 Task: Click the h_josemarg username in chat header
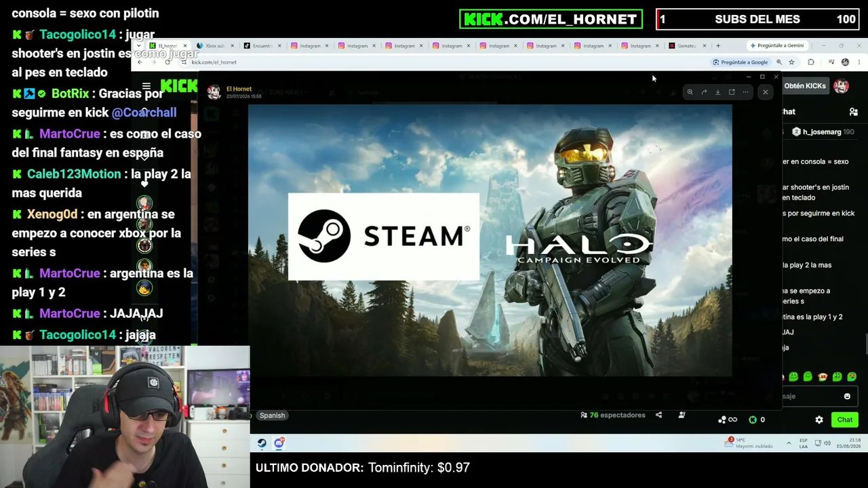tap(822, 132)
